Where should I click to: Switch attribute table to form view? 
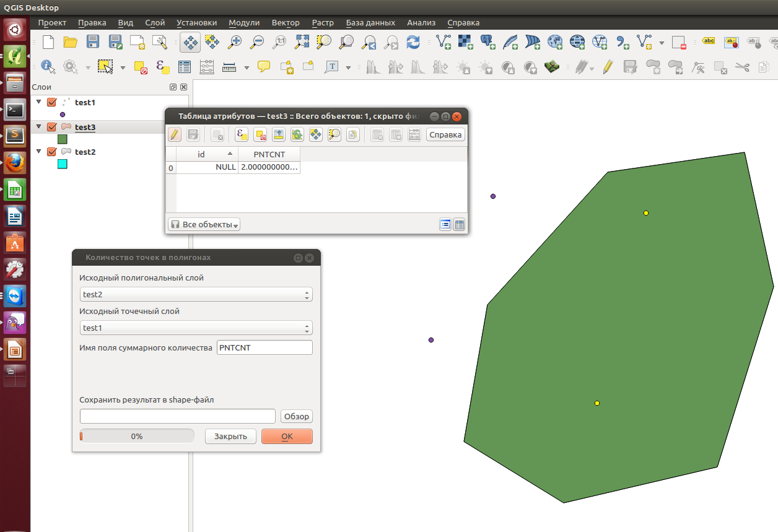[x=445, y=225]
